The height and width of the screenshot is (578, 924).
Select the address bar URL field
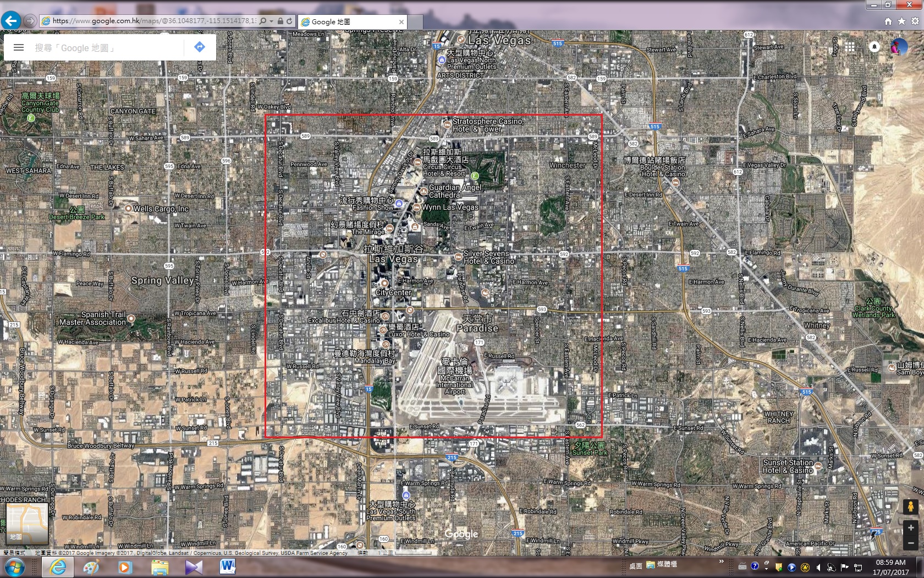tap(154, 21)
